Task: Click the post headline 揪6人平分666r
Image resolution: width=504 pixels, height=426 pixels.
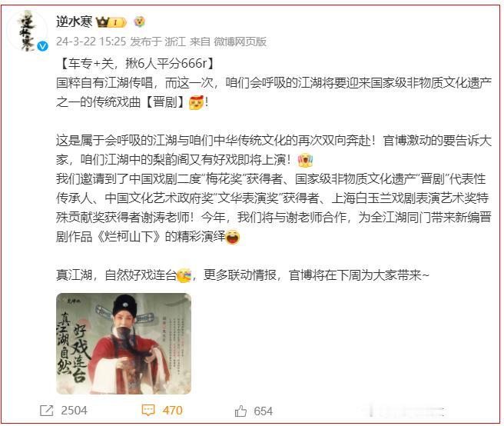Action: pyautogui.click(x=166, y=63)
